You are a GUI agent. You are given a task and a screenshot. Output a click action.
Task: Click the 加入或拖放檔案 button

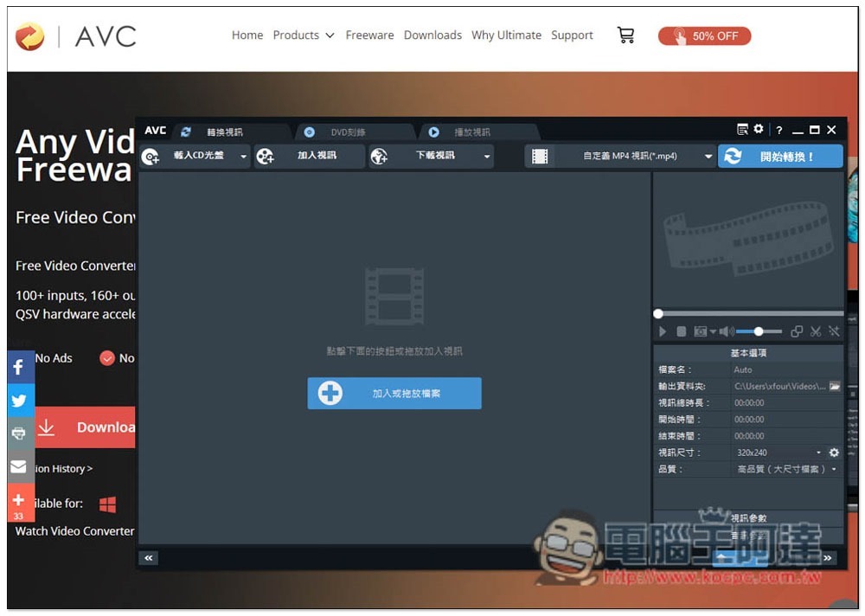point(394,394)
